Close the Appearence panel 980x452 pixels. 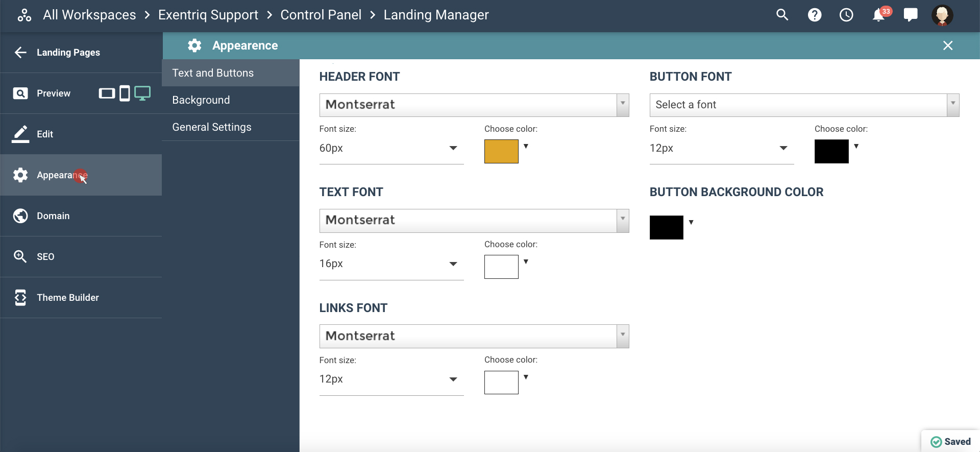pyautogui.click(x=948, y=45)
